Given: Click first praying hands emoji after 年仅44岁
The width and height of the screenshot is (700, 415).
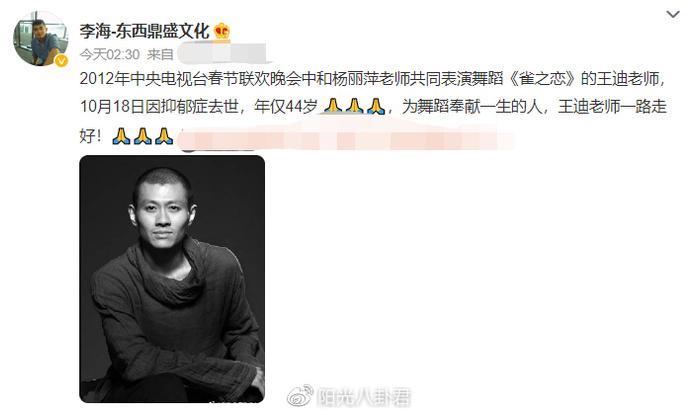Looking at the screenshot, I should [333, 106].
